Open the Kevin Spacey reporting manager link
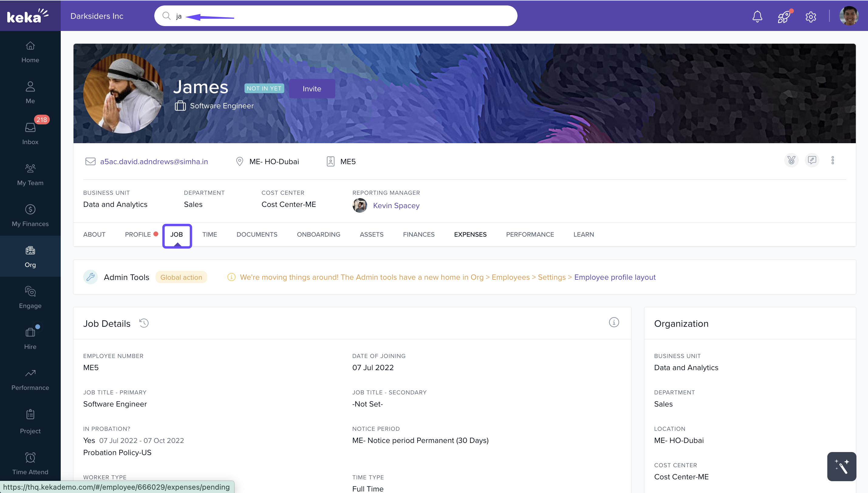 (396, 205)
